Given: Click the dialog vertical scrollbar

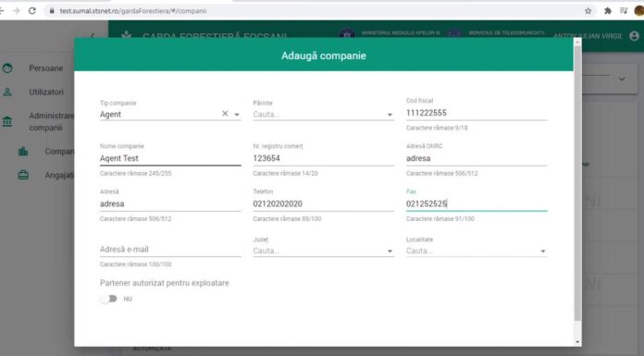Looking at the screenshot, I should (577, 183).
